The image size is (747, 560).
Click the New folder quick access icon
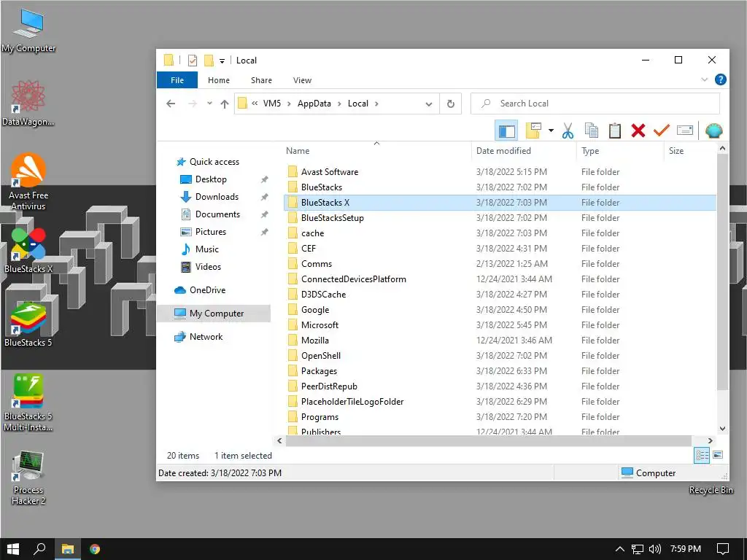coord(209,61)
